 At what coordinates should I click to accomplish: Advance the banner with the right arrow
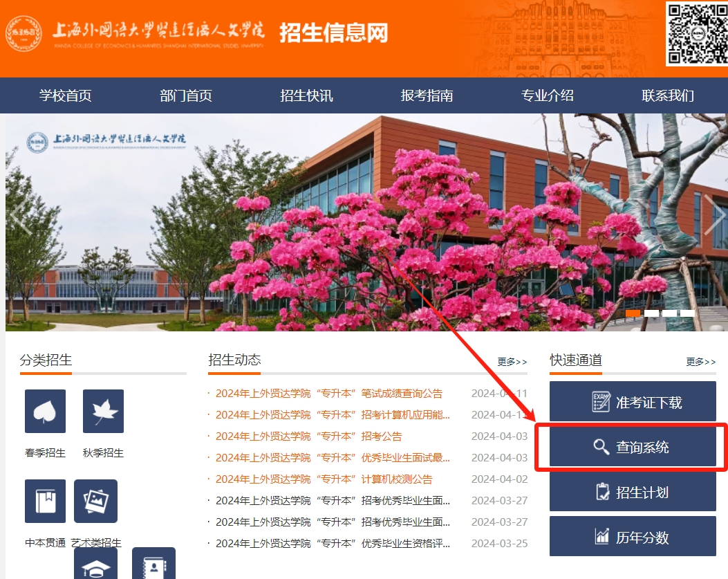[713, 216]
